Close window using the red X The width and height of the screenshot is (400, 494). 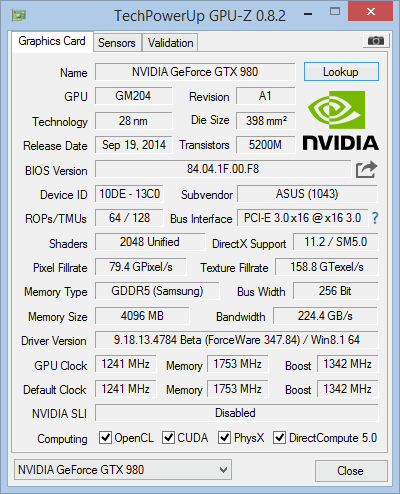coord(371,12)
